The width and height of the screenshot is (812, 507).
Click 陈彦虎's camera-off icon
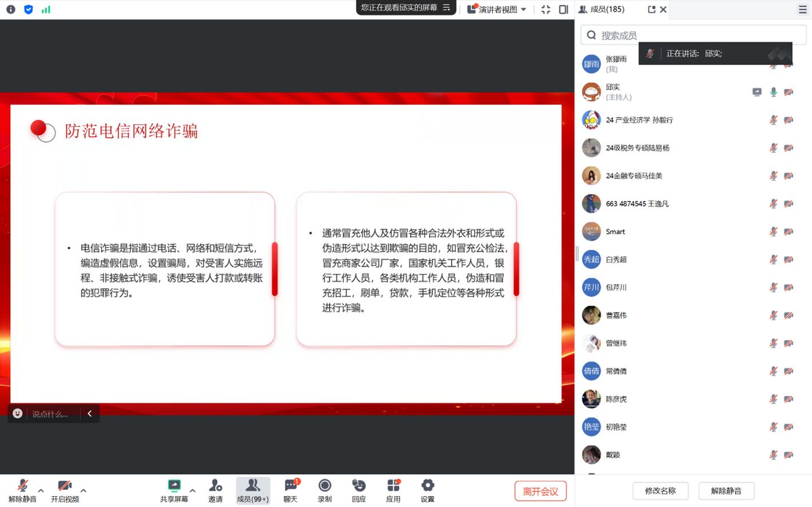(x=789, y=399)
